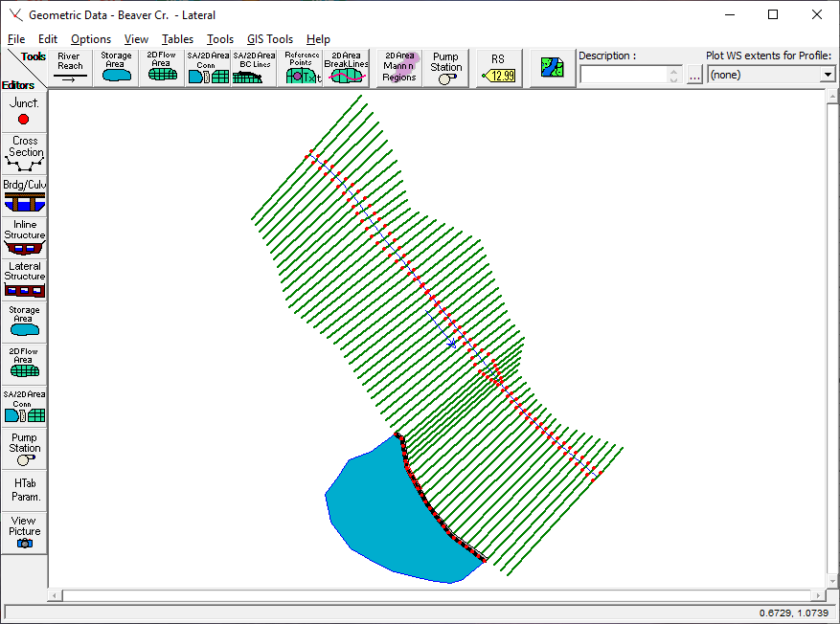Click the Storage Area tool in toolbar

(x=116, y=68)
